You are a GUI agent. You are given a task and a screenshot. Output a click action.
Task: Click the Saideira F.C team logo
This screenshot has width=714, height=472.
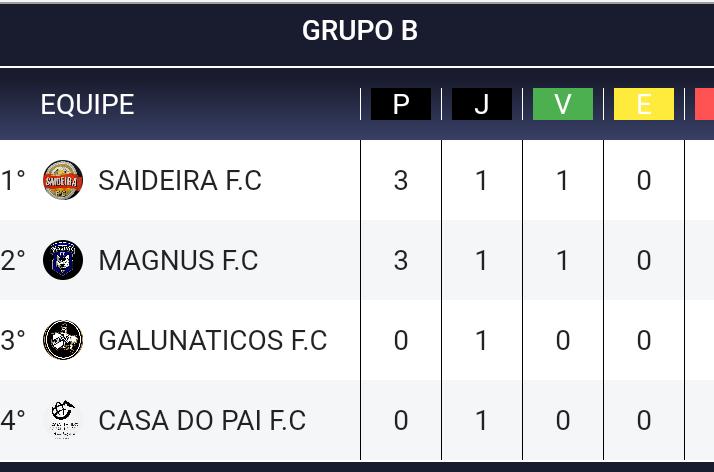[63, 180]
